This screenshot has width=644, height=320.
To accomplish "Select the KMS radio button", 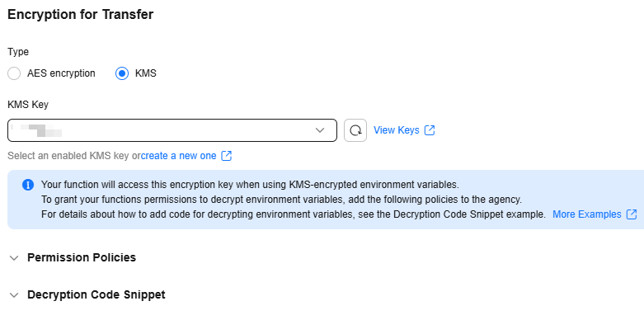I will click(x=122, y=73).
